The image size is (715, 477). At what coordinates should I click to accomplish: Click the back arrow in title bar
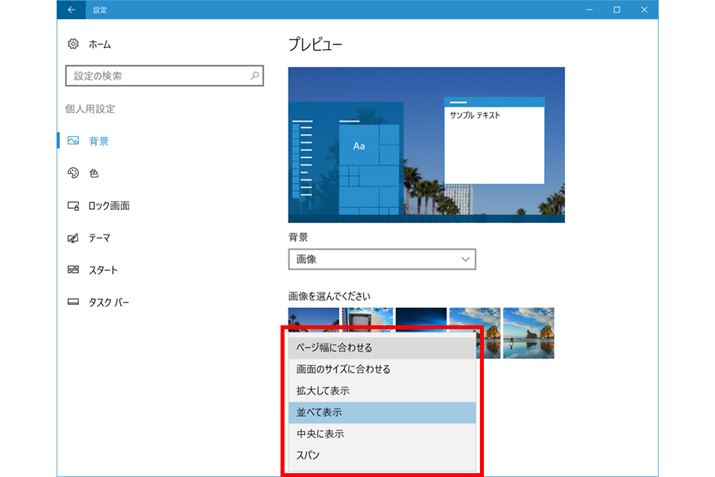pos(70,10)
